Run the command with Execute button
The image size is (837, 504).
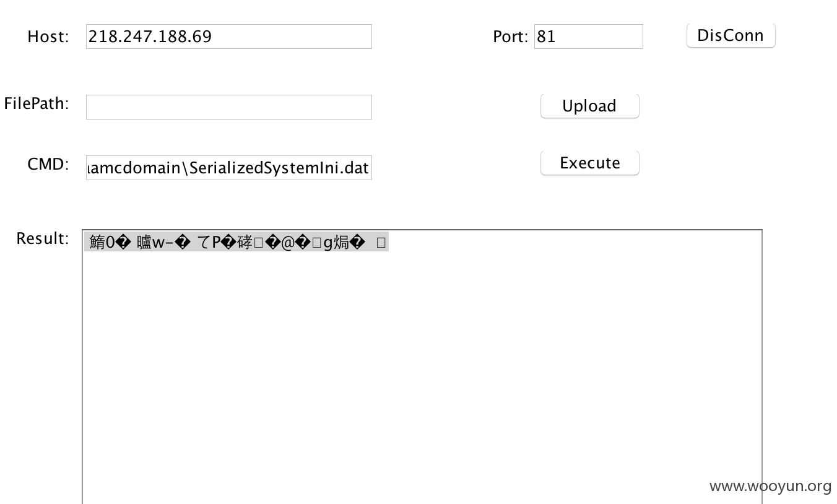[x=589, y=163]
